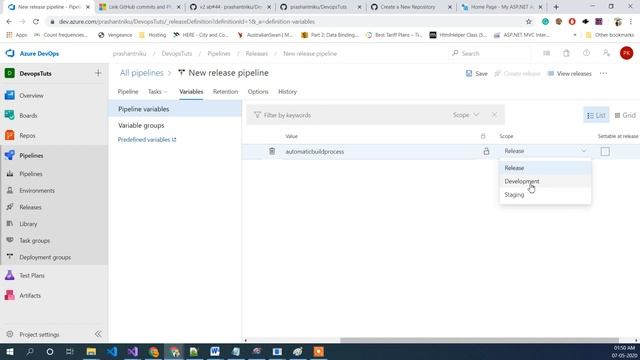The image size is (640, 360).
Task: Click the Filter by keywords field
Action: coord(351,116)
